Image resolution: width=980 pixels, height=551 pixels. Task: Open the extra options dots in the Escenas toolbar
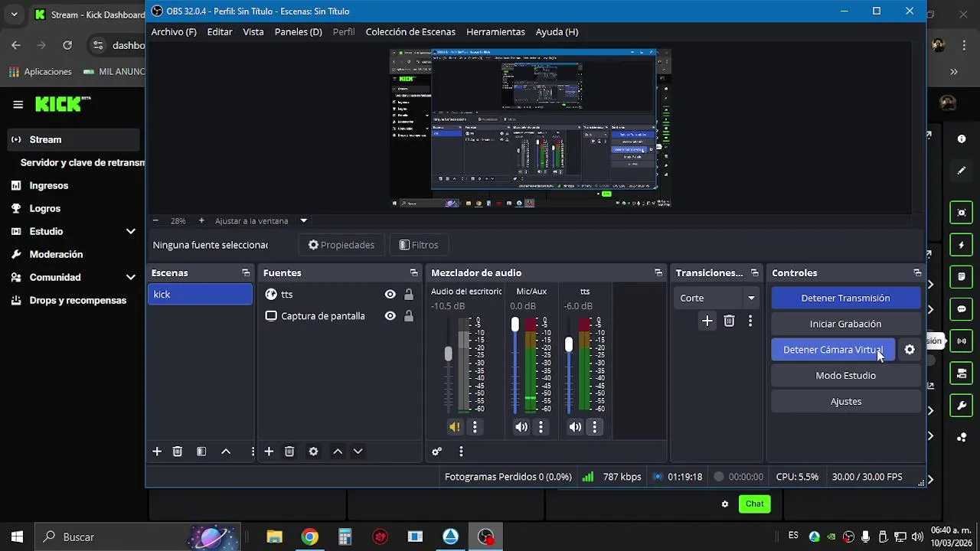coord(251,452)
